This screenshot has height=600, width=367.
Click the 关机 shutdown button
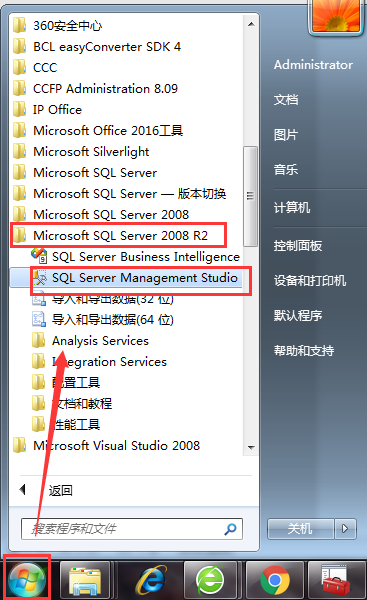[x=301, y=529]
